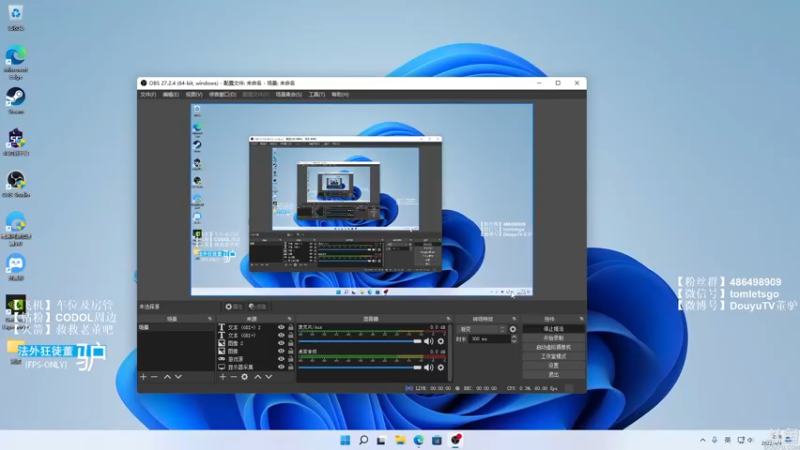Mute the 麦克风/Aux speaker icon
Screen dimensions: 800x450
tap(429, 341)
